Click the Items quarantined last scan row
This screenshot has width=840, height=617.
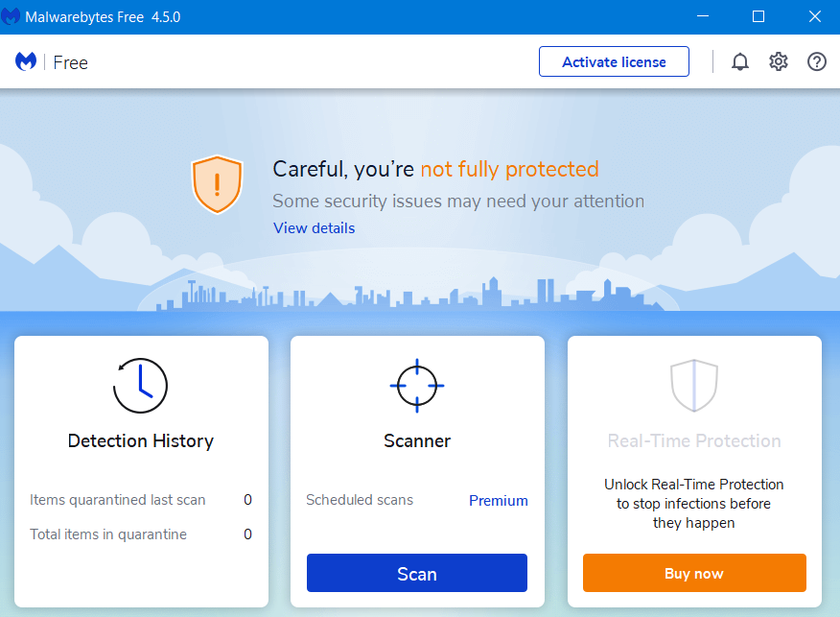[141, 500]
